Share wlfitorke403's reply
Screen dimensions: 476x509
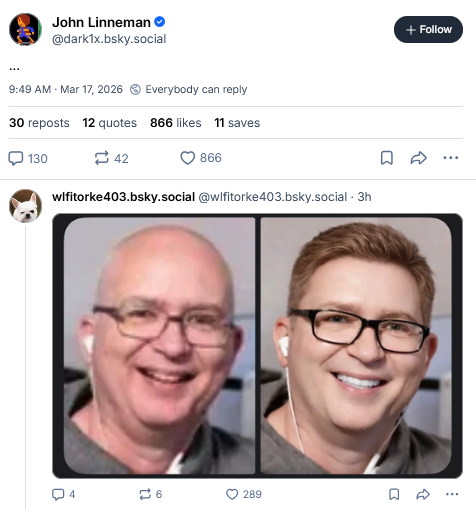click(423, 494)
